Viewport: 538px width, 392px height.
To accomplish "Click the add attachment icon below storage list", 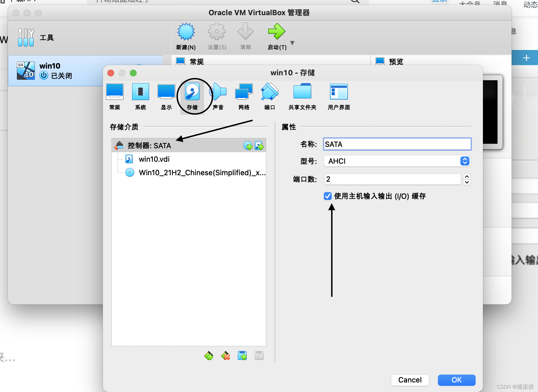I will (242, 356).
